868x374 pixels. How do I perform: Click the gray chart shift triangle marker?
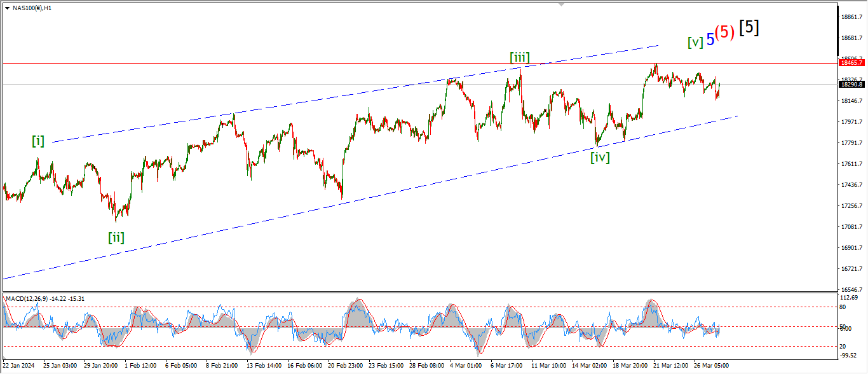click(x=560, y=4)
